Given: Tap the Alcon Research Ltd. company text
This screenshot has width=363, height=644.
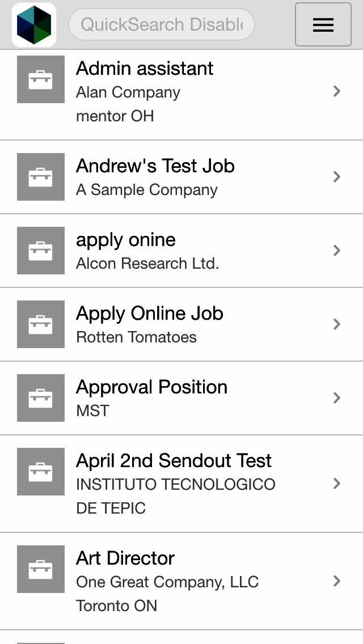Looking at the screenshot, I should [147, 264].
